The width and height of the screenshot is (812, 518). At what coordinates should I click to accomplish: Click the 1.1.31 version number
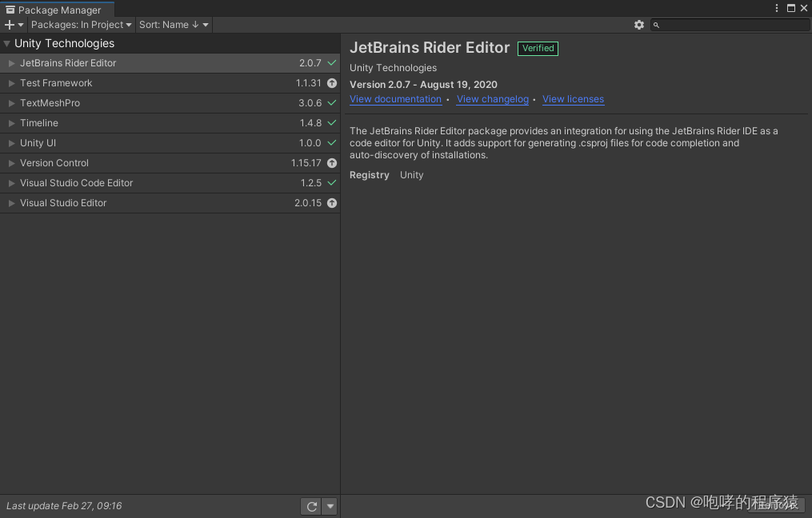pos(309,83)
